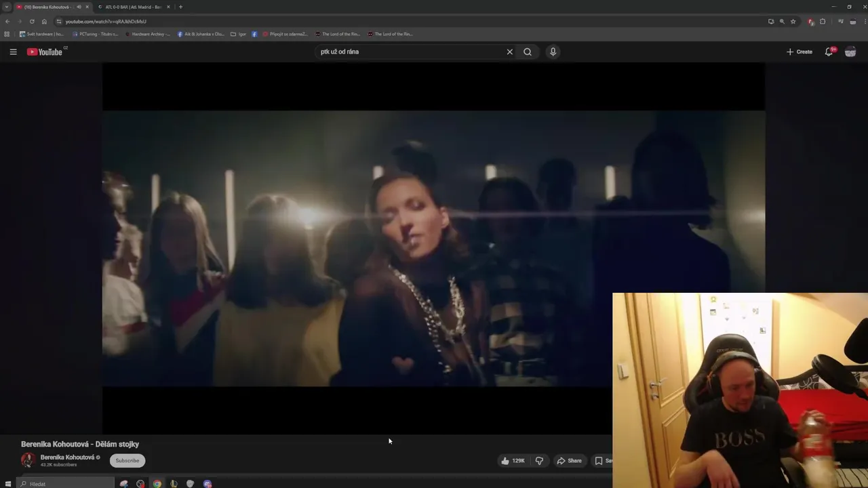Clear the YouTube search query
Image resolution: width=868 pixels, height=488 pixels.
pyautogui.click(x=510, y=52)
